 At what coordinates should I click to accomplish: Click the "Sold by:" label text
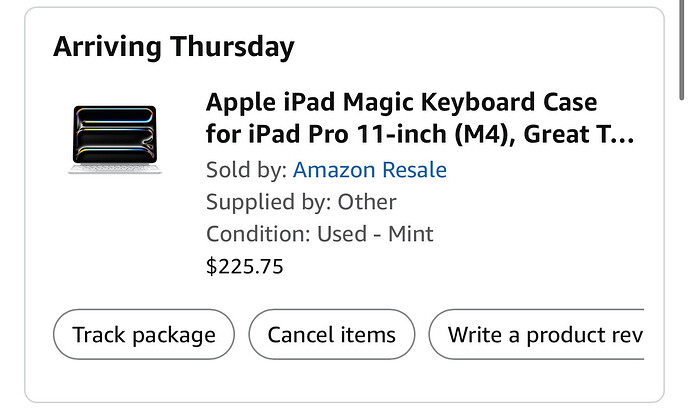[246, 170]
